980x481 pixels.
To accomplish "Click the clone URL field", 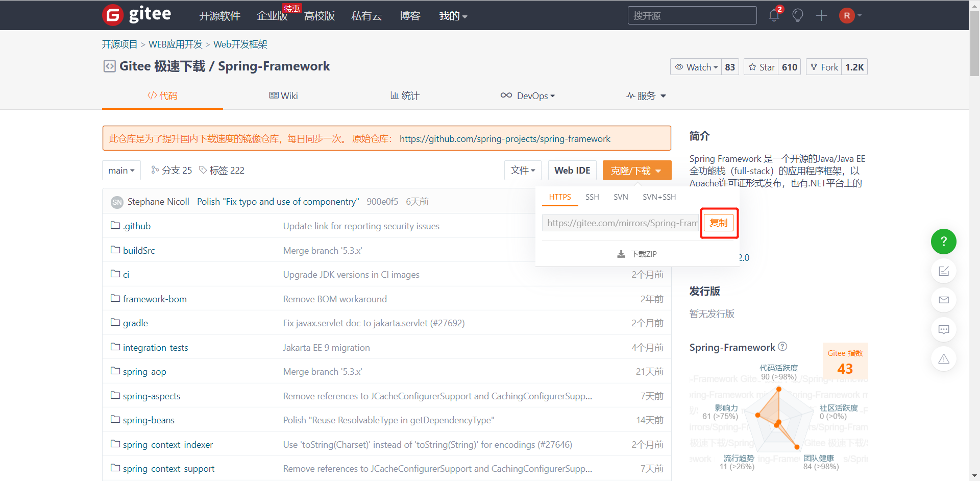I will click(620, 223).
